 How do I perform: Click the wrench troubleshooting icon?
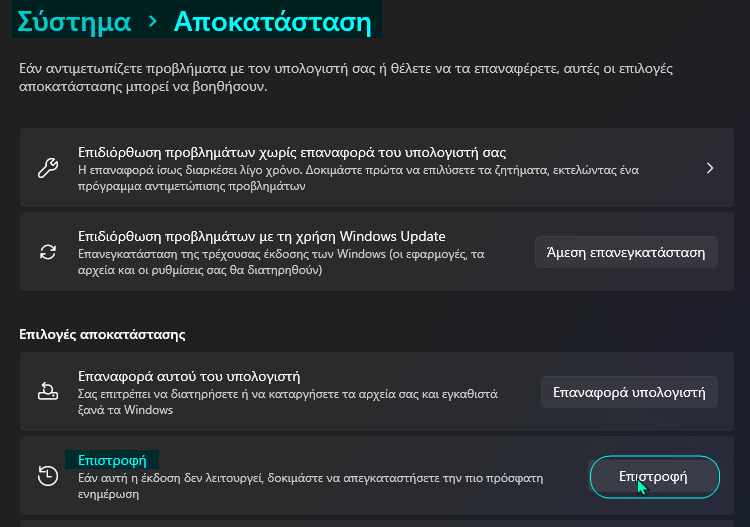click(x=47, y=168)
